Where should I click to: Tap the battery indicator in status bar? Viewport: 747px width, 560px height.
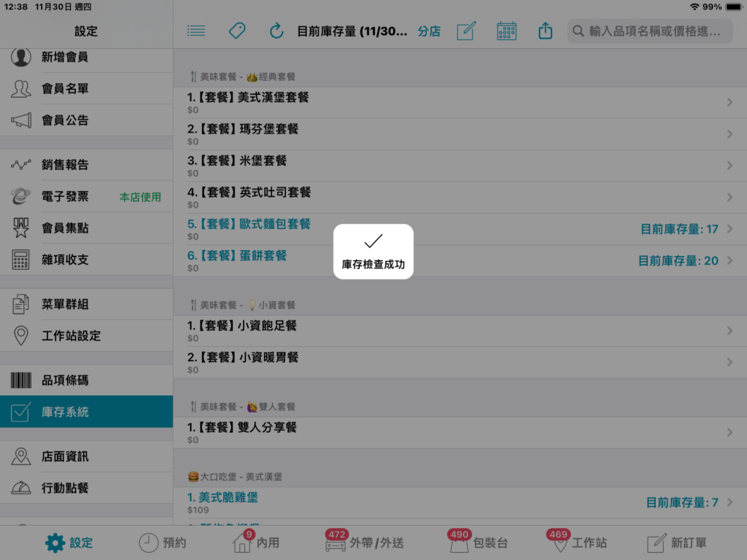click(x=734, y=7)
